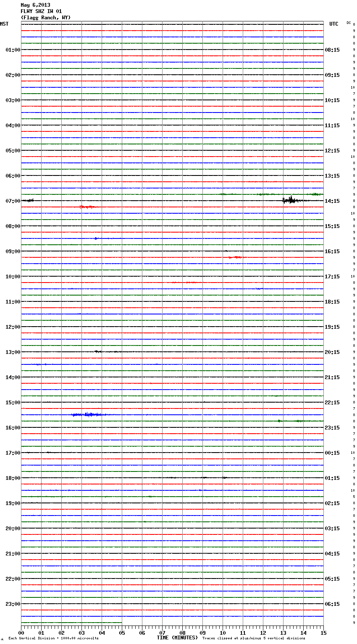Click the 17:15 UTC time label
The image size is (357, 644).
click(332, 277)
